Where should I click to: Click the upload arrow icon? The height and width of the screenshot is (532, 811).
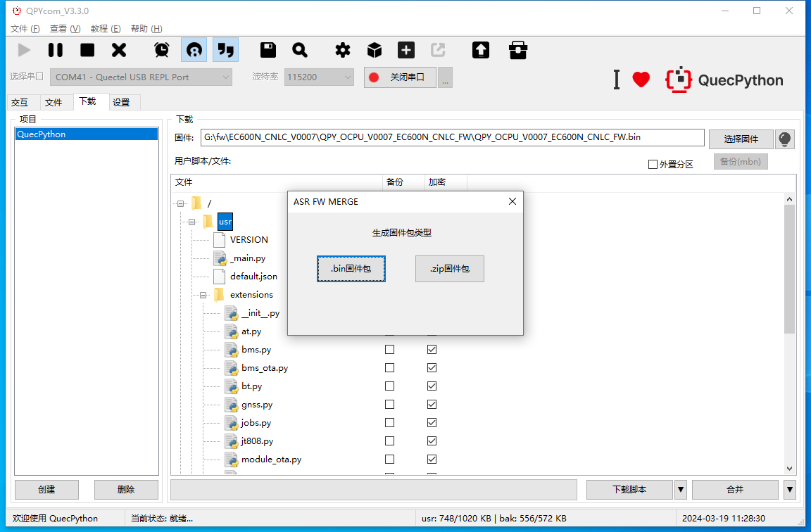pyautogui.click(x=481, y=50)
